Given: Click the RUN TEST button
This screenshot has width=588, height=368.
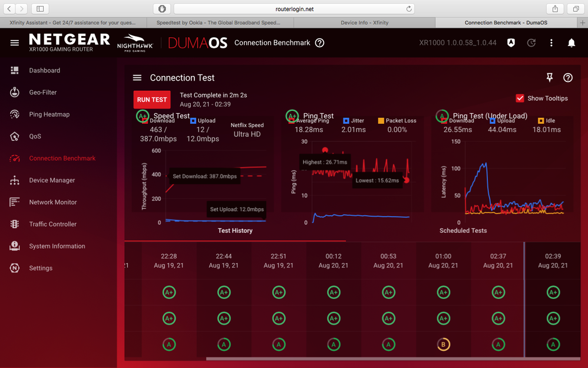Looking at the screenshot, I should [152, 100].
